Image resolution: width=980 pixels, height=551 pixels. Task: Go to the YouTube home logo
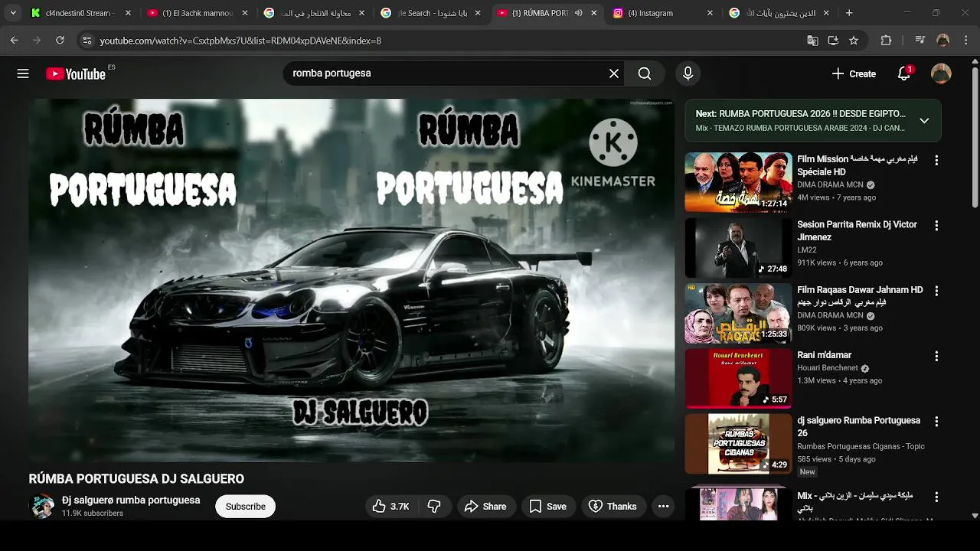click(x=76, y=73)
